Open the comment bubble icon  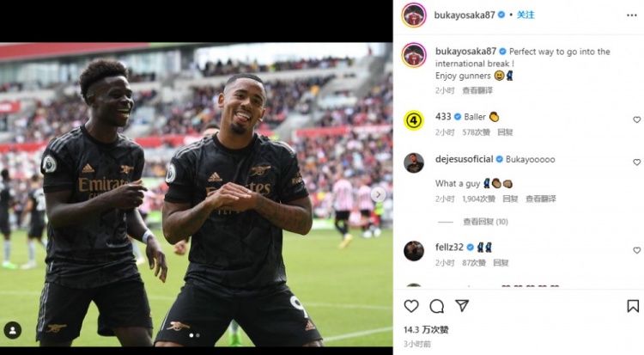coord(436,306)
